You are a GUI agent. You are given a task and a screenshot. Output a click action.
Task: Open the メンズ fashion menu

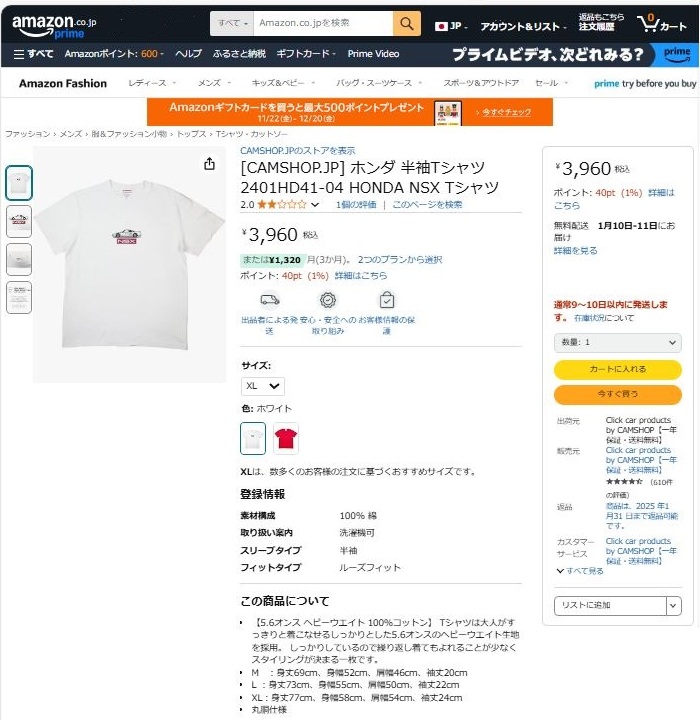point(214,83)
